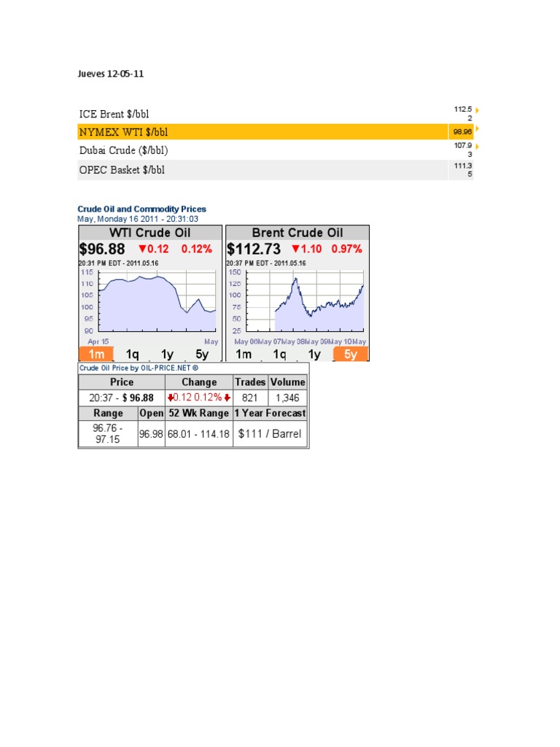Image resolution: width=560 pixels, height=747 pixels.
Task: Click the $96.88 WTI price
Action: pos(102,249)
